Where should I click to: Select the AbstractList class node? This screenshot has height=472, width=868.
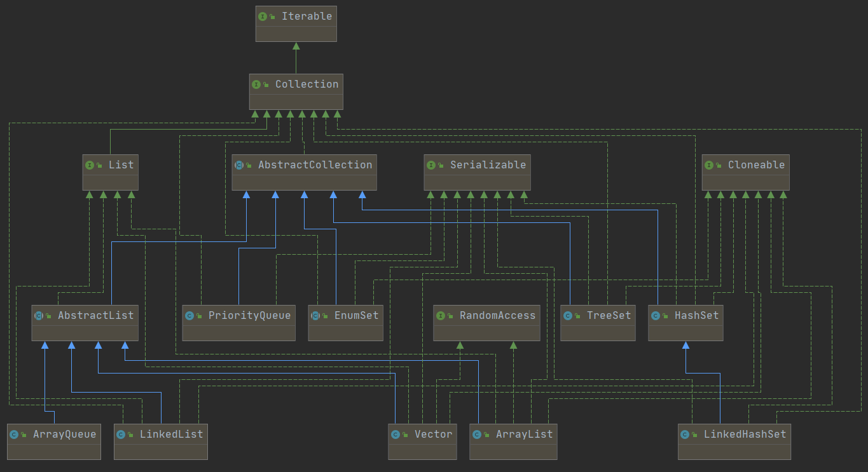coord(85,323)
